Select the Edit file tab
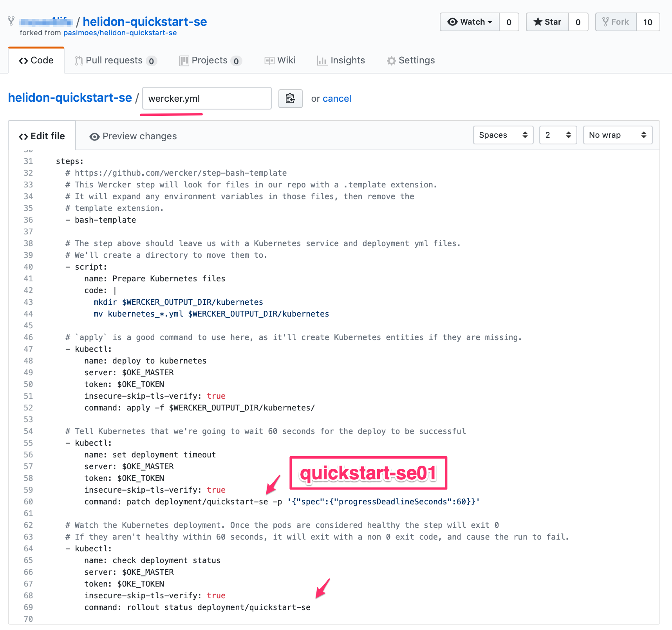Screen dimensions: 672x630 coord(42,136)
